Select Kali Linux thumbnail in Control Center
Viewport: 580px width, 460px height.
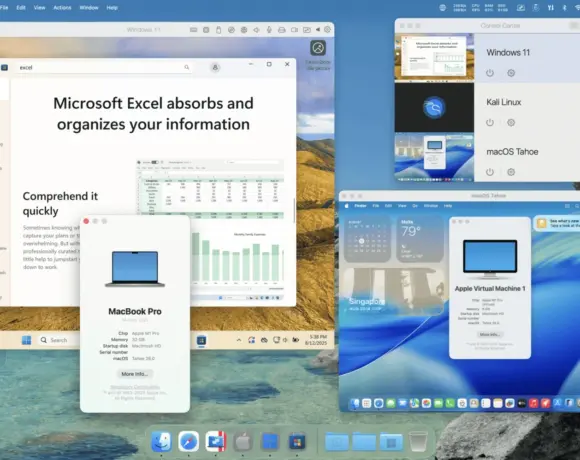[x=434, y=107]
